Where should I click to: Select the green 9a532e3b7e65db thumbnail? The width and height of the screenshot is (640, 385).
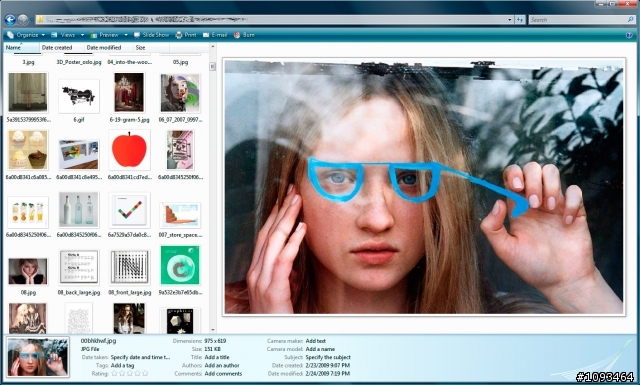tap(180, 265)
